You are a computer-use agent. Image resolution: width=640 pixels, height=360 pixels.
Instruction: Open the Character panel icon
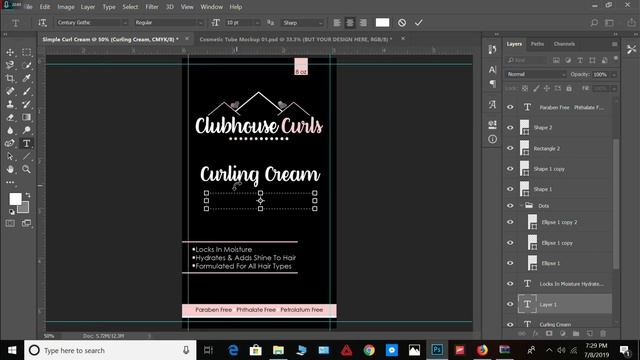coord(493,70)
